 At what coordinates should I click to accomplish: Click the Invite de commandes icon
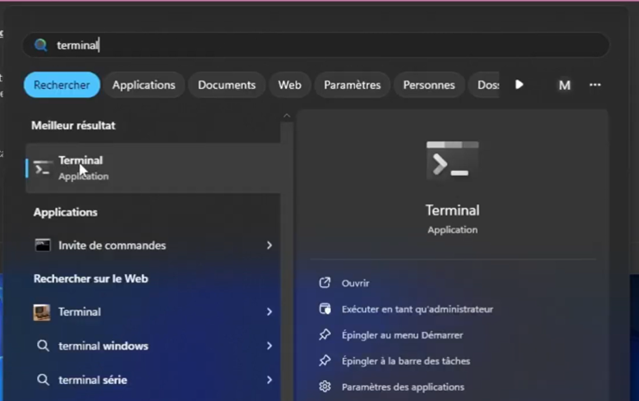[x=42, y=245]
